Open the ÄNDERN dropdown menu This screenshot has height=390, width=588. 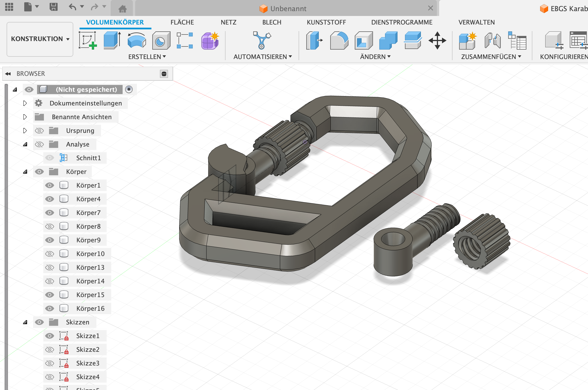375,57
